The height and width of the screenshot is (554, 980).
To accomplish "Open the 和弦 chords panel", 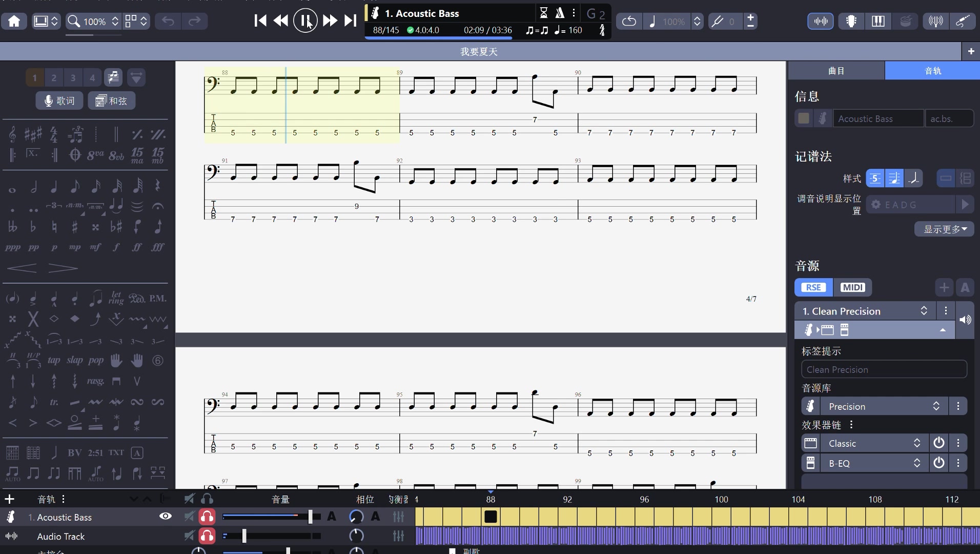I will (x=111, y=101).
